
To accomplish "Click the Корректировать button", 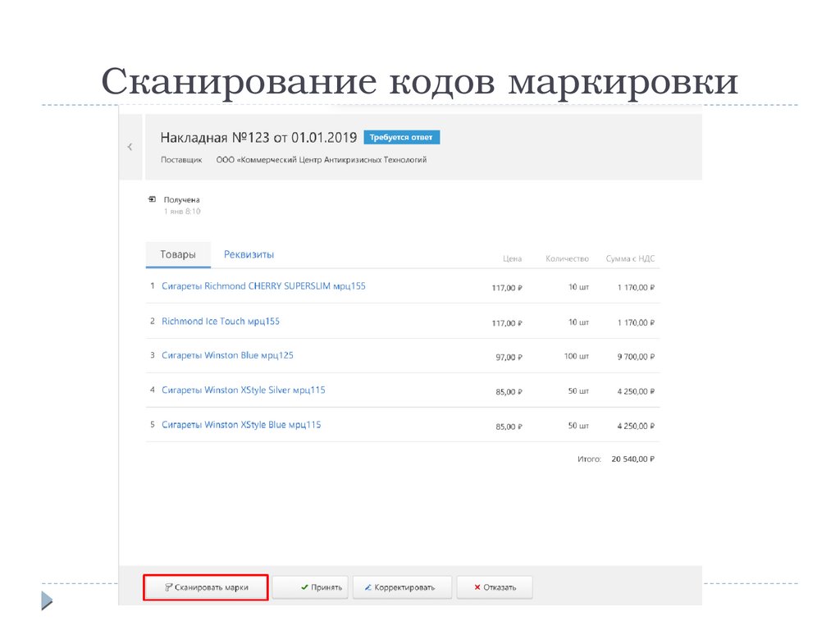I will 402,587.
